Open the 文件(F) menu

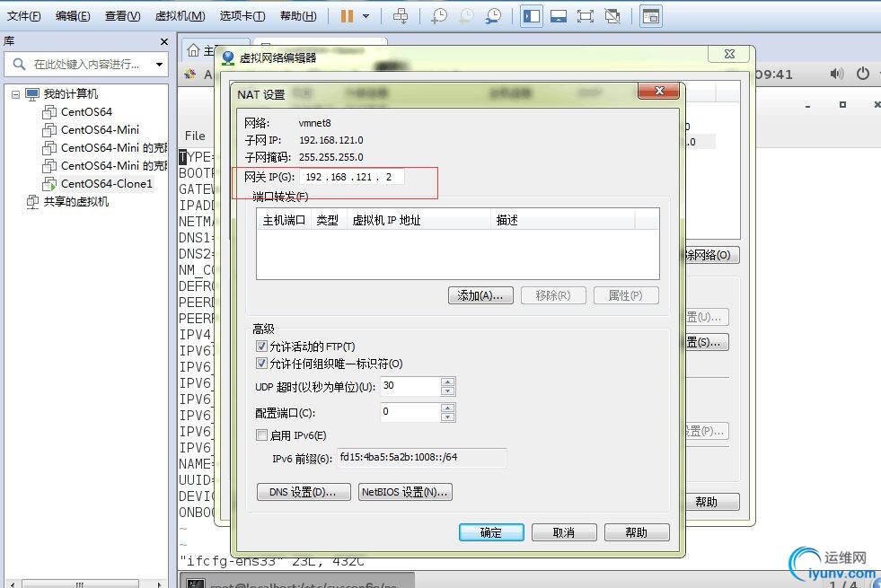click(x=23, y=16)
